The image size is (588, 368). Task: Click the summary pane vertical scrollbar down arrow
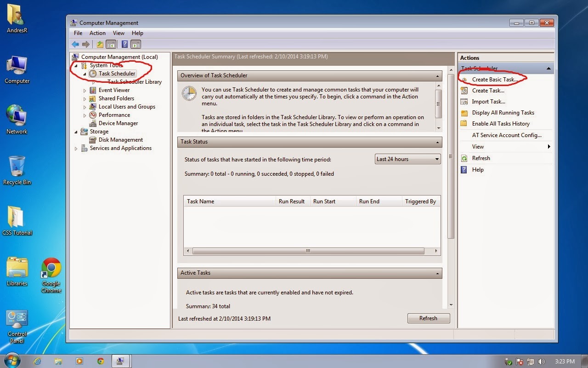(x=451, y=305)
